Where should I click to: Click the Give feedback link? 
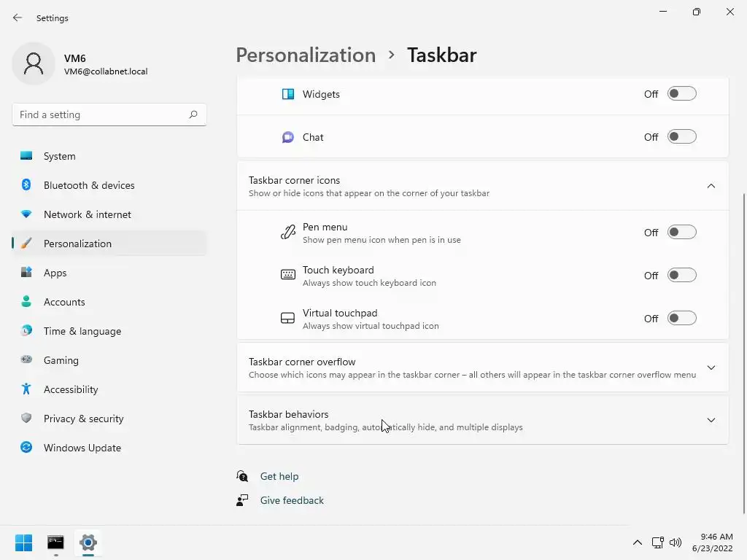(x=292, y=500)
